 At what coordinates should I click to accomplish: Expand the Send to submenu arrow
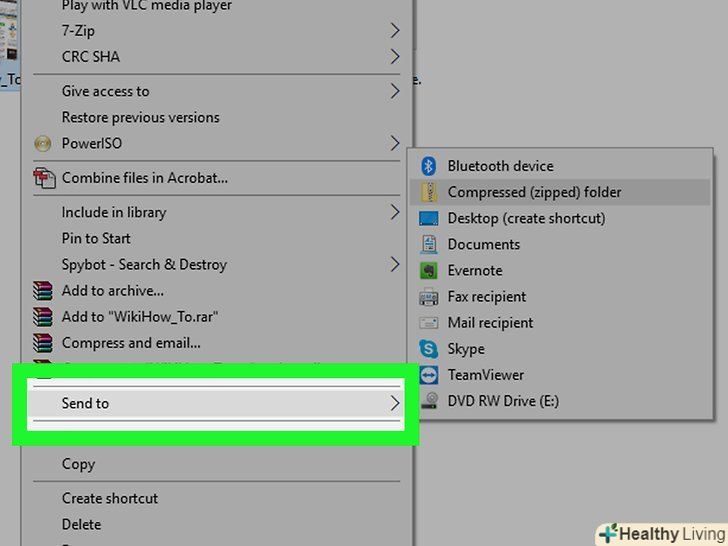point(395,403)
